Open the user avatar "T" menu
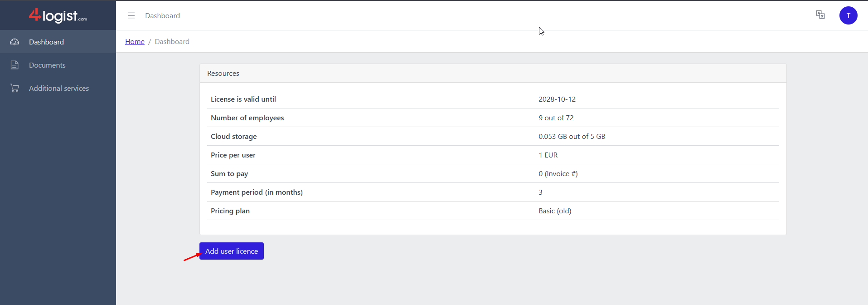The image size is (868, 305). [848, 15]
